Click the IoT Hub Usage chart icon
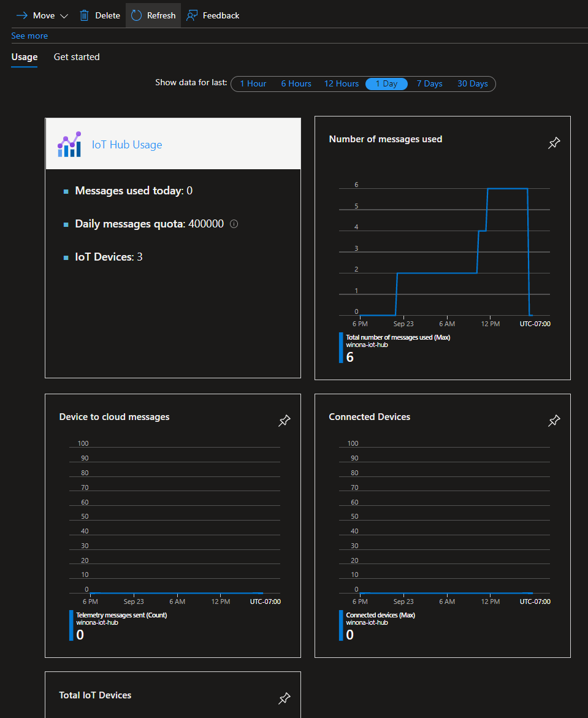The height and width of the screenshot is (718, 588). pyautogui.click(x=69, y=144)
